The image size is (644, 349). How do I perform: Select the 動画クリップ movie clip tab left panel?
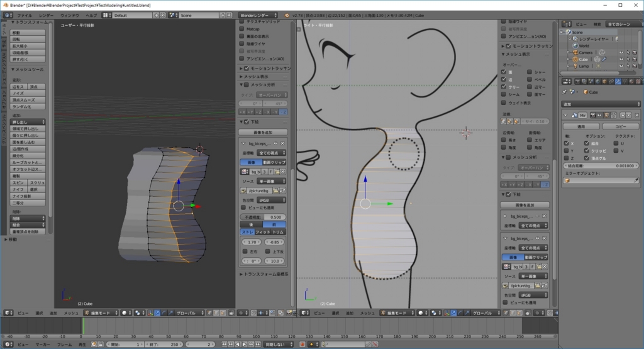(274, 162)
